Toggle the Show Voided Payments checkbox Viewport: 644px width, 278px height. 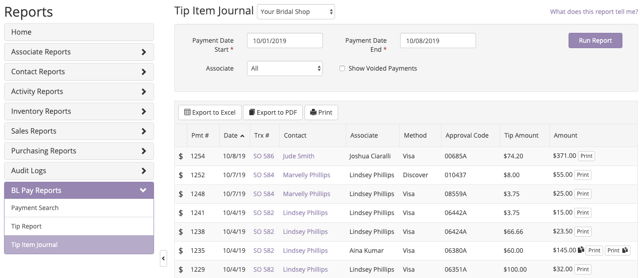(x=342, y=68)
